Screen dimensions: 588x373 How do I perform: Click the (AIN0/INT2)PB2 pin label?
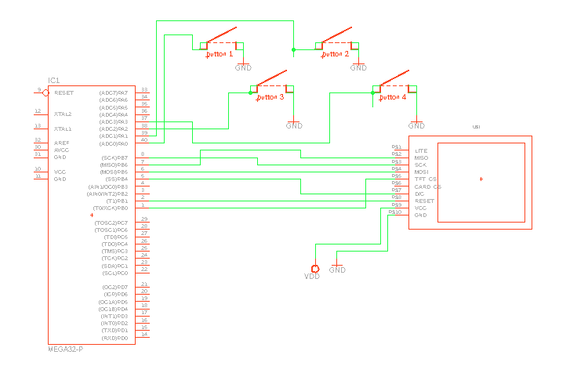107,194
